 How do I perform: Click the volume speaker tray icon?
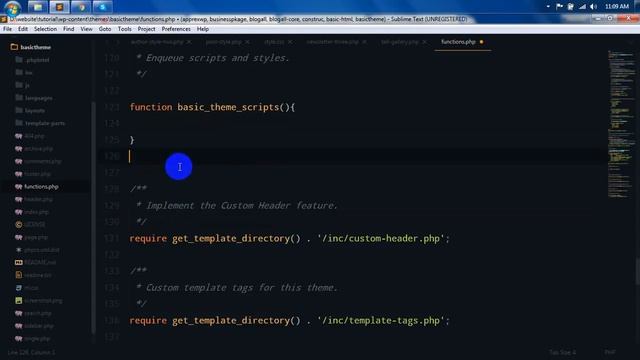pos(593,7)
